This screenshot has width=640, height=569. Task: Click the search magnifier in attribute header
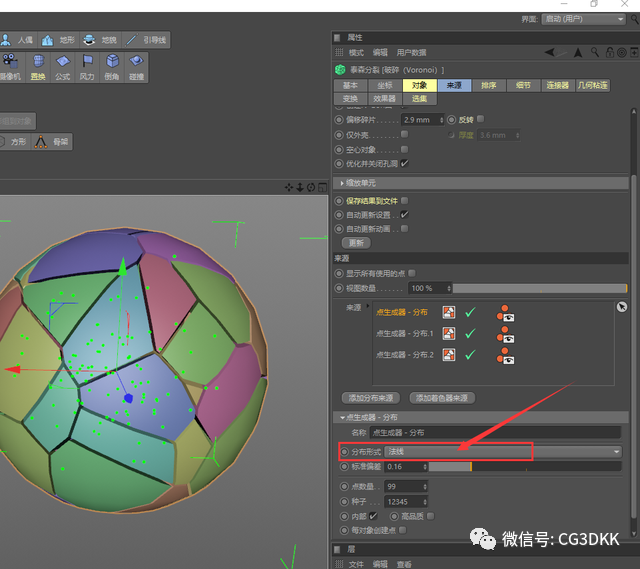coord(595,52)
